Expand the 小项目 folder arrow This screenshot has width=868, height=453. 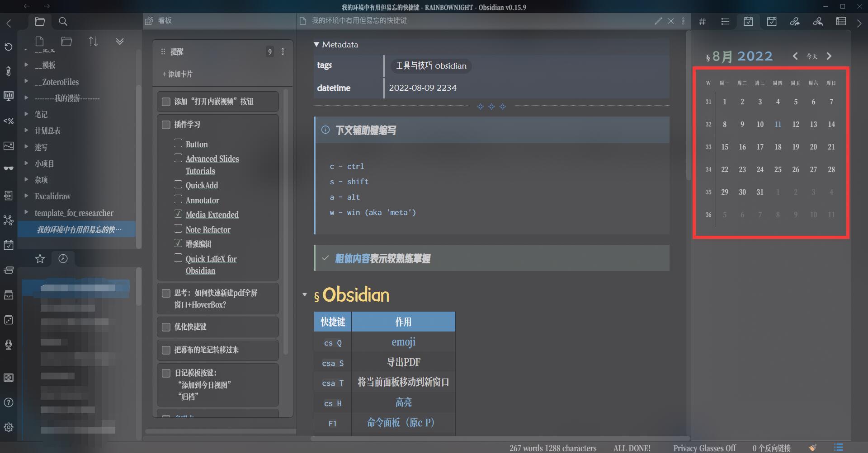[x=26, y=163]
